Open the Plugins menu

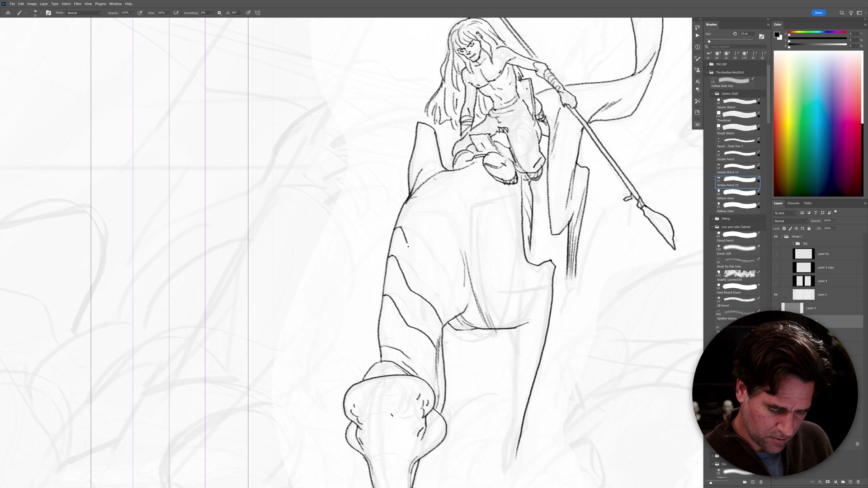click(100, 4)
